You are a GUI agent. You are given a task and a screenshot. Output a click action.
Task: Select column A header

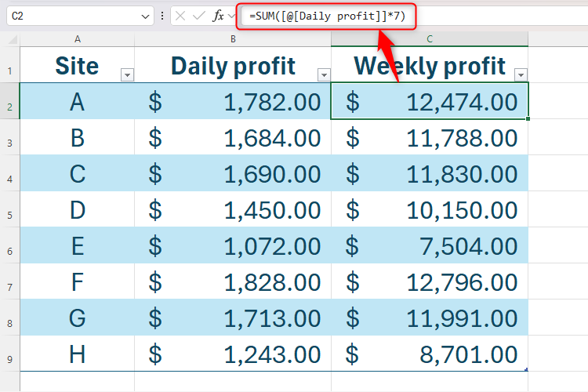[x=78, y=39]
